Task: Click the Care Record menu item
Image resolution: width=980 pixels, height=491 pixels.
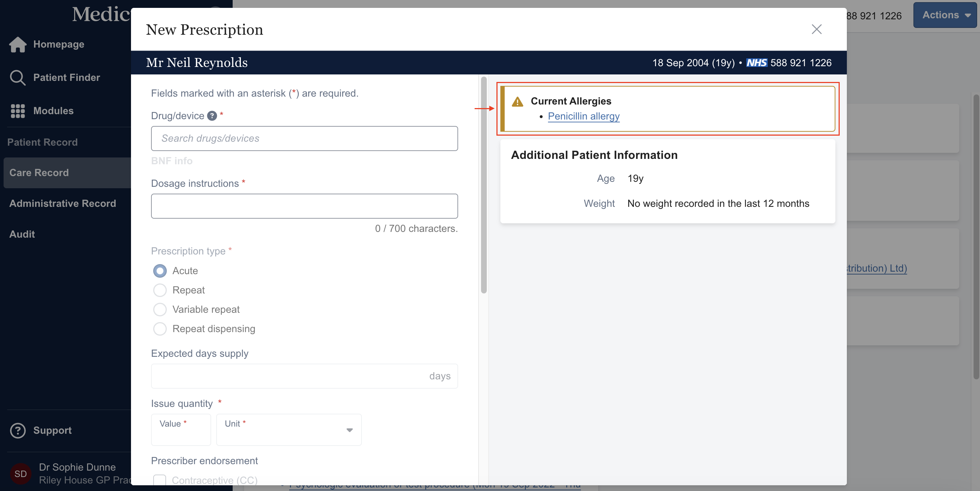Action: click(x=39, y=172)
